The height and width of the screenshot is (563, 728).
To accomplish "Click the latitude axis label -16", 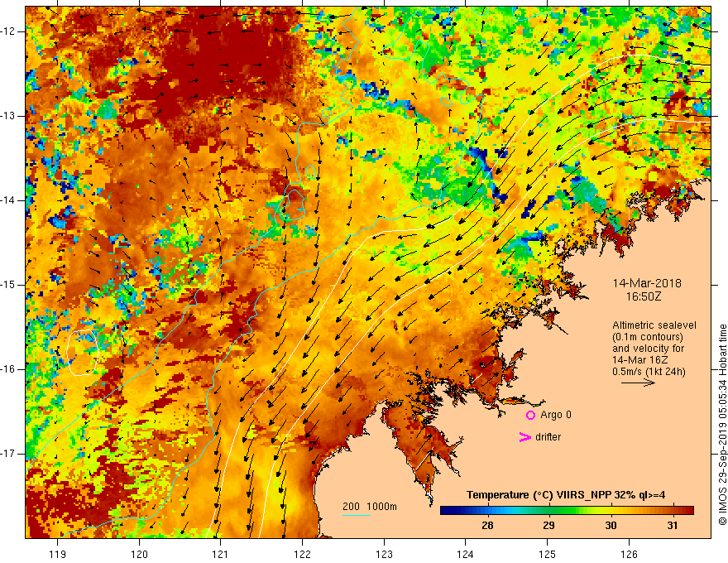I will (x=8, y=369).
